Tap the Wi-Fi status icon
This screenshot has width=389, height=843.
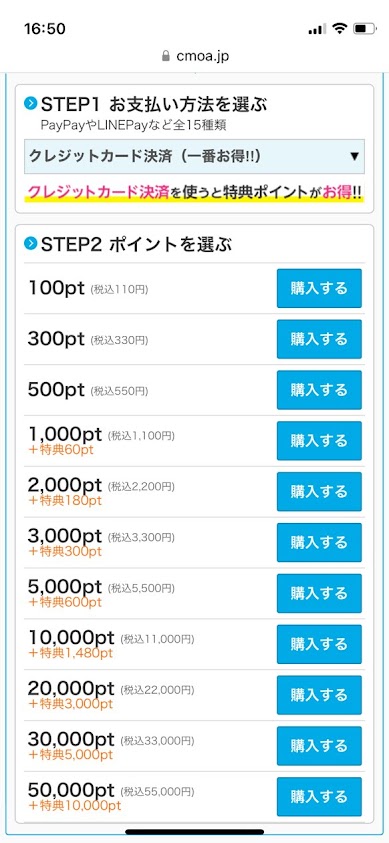(340, 28)
